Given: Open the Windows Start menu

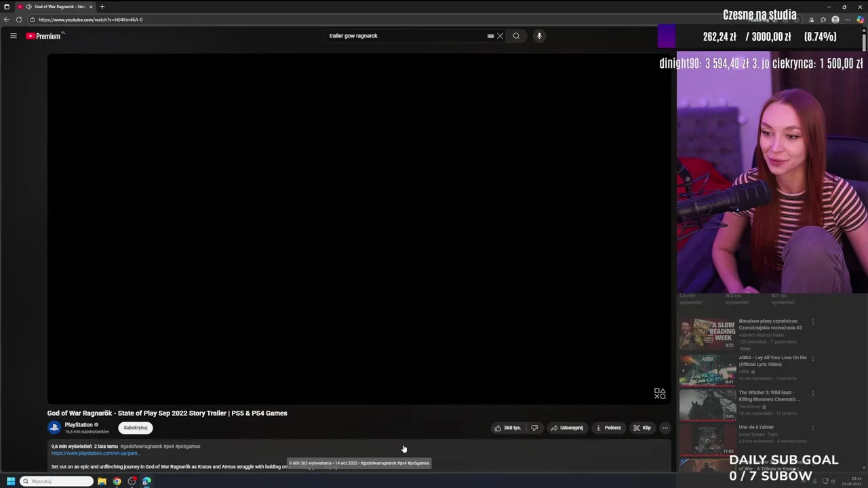Looking at the screenshot, I should [10, 481].
